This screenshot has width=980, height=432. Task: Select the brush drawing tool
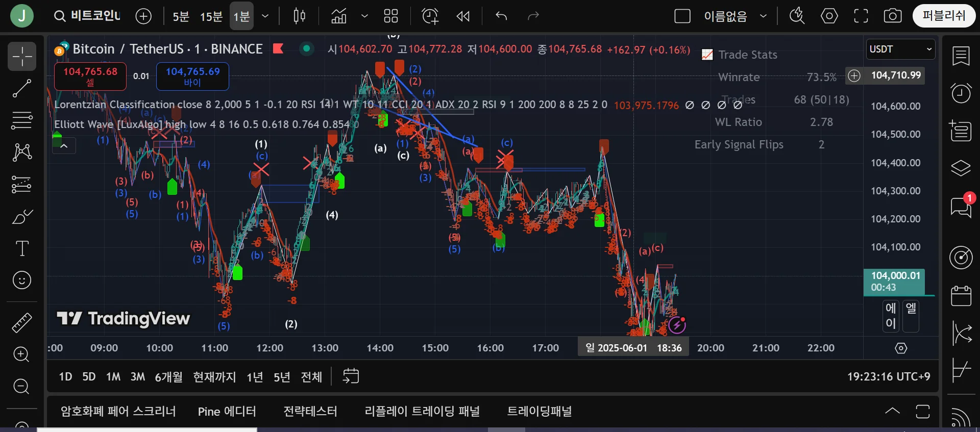pos(22,217)
